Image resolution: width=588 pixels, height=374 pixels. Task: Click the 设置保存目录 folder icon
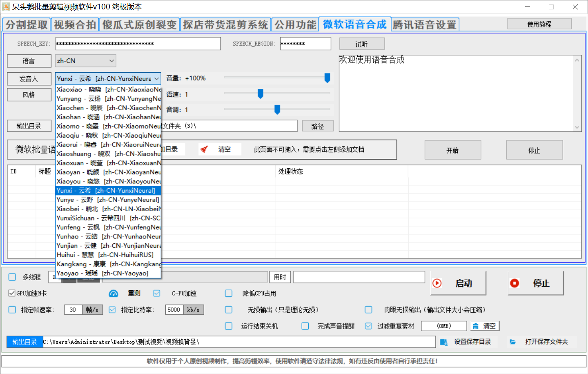pos(444,342)
